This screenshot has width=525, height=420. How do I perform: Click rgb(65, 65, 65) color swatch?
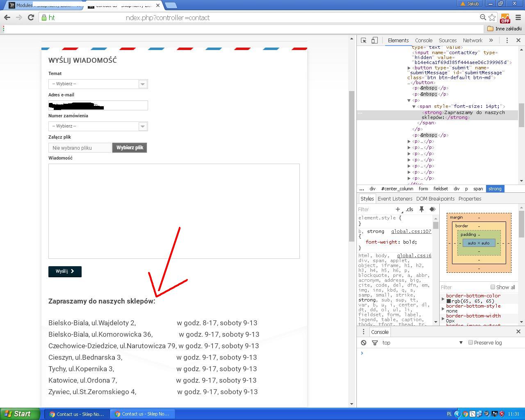point(449,301)
